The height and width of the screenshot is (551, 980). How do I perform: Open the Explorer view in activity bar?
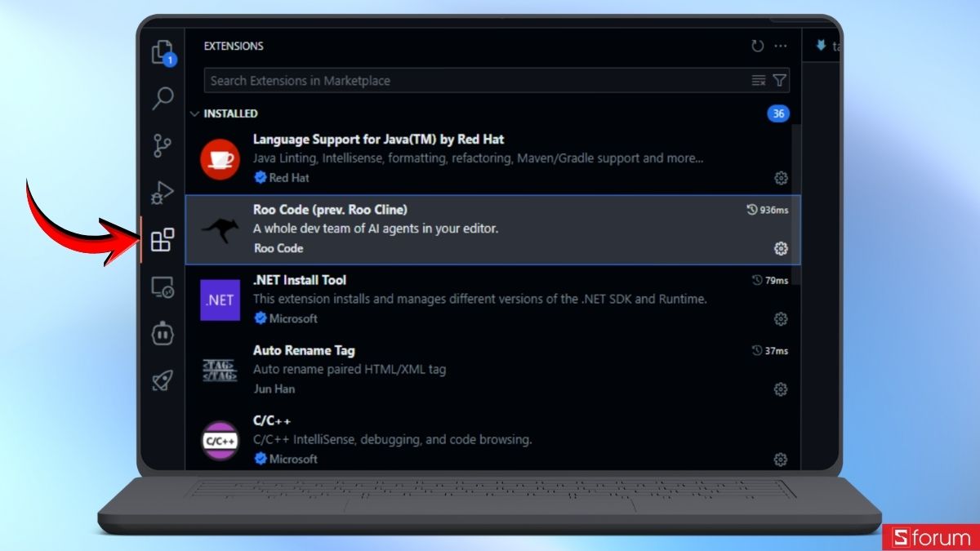(163, 52)
